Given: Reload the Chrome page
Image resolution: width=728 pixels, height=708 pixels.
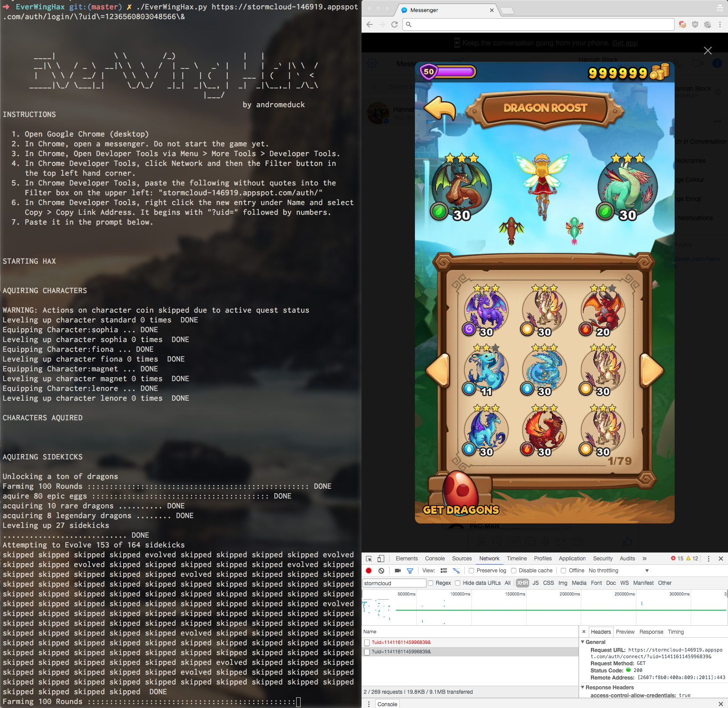Looking at the screenshot, I should coord(394,24).
